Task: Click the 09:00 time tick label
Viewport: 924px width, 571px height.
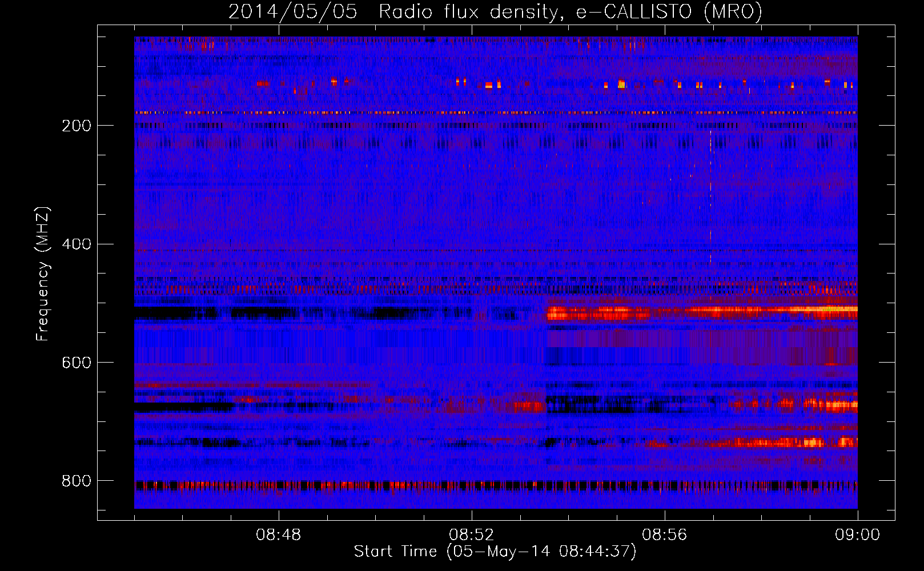Action: click(x=857, y=535)
